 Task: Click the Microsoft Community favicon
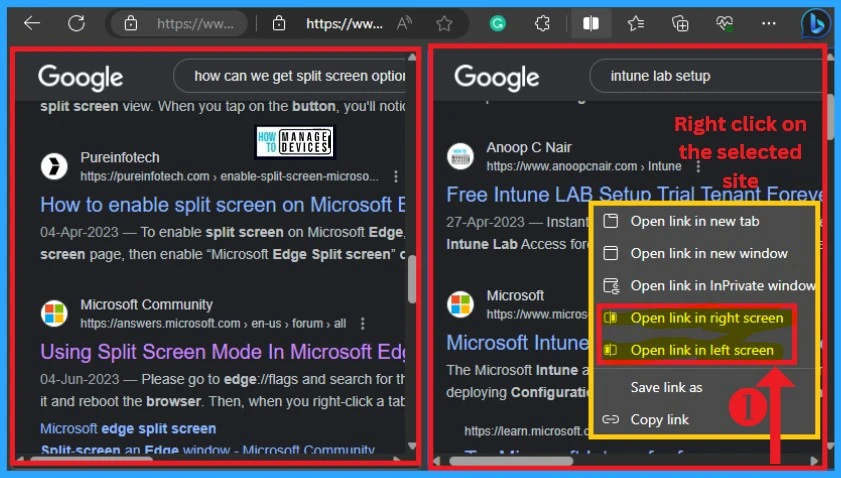[54, 313]
